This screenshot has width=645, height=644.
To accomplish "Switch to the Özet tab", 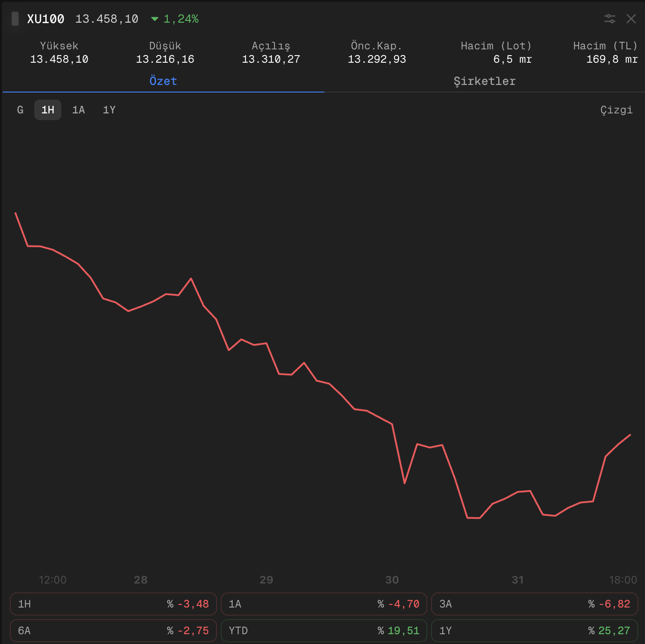I will click(163, 81).
